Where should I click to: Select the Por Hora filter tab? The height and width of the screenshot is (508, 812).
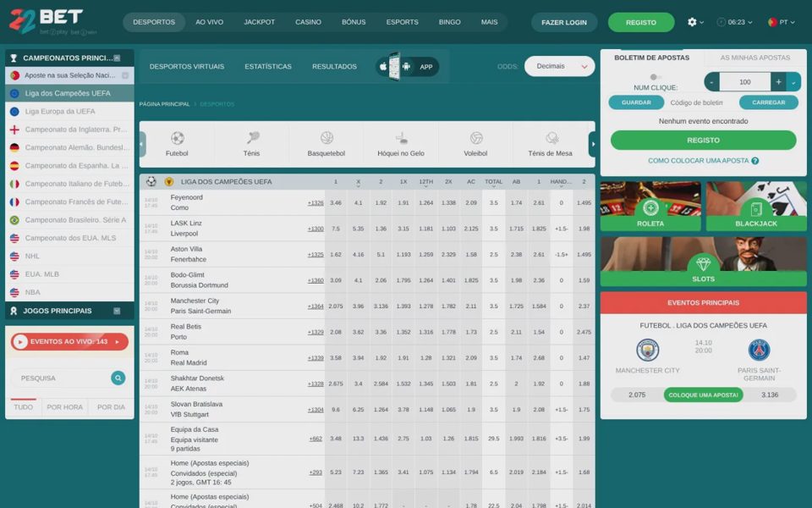click(65, 407)
